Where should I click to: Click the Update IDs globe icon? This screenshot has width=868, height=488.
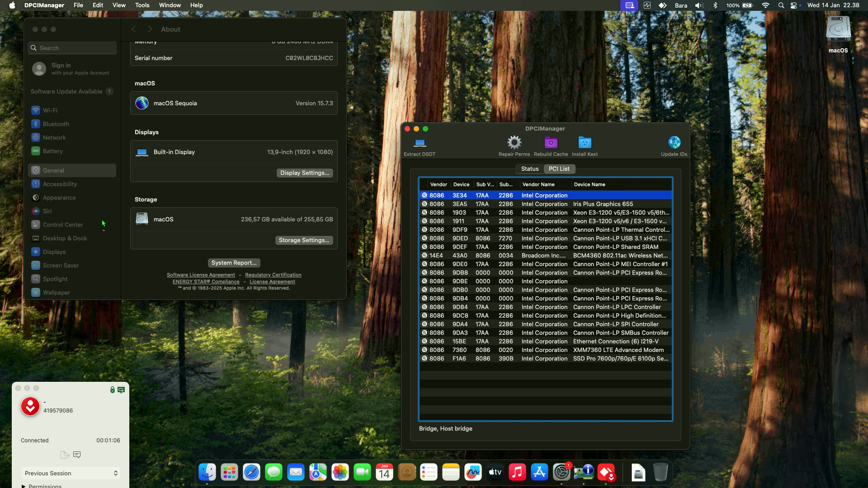pyautogui.click(x=674, y=143)
